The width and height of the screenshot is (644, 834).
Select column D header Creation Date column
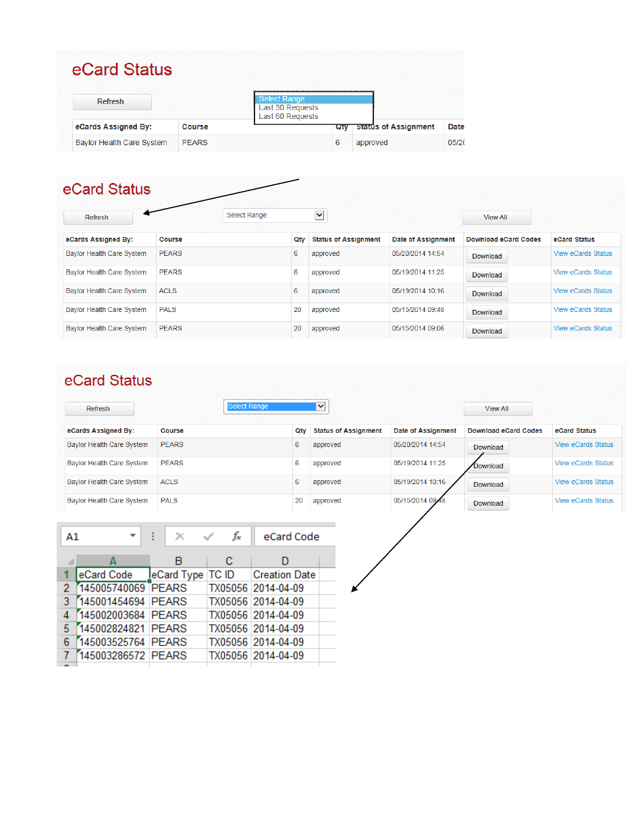285,561
